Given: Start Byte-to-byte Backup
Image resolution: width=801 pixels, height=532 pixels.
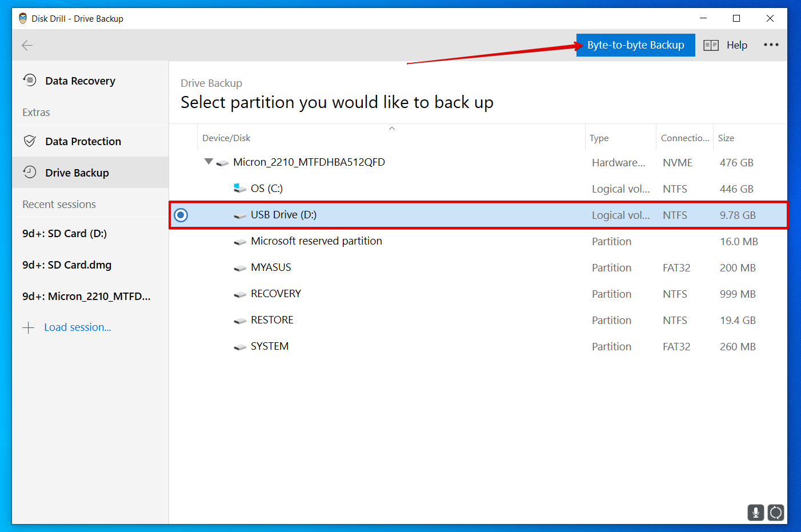Looking at the screenshot, I should [x=636, y=45].
